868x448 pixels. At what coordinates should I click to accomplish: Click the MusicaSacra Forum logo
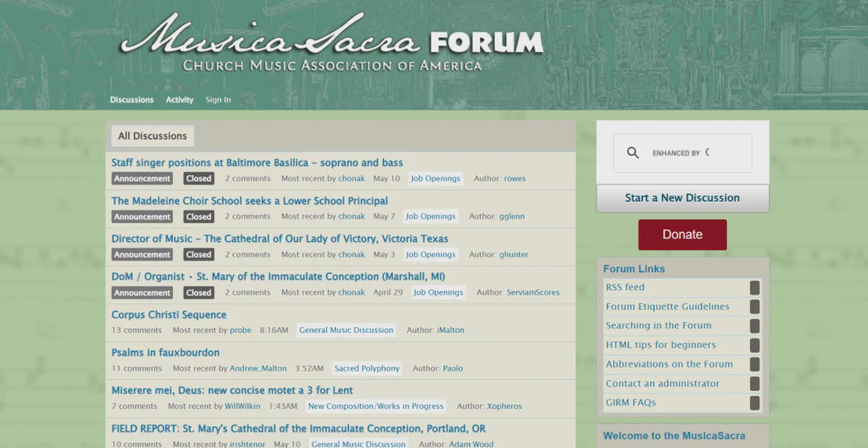(x=331, y=41)
